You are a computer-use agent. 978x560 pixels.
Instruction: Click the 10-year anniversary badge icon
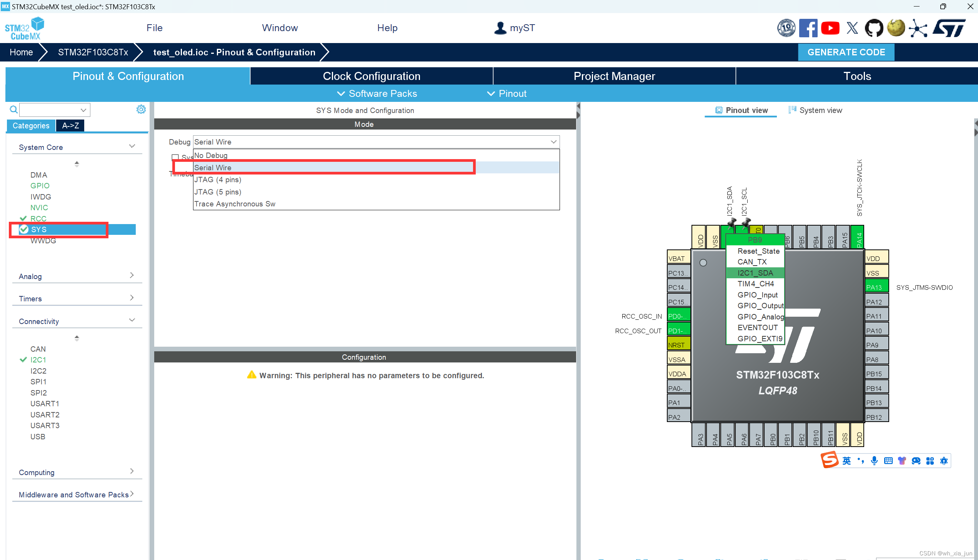786,28
